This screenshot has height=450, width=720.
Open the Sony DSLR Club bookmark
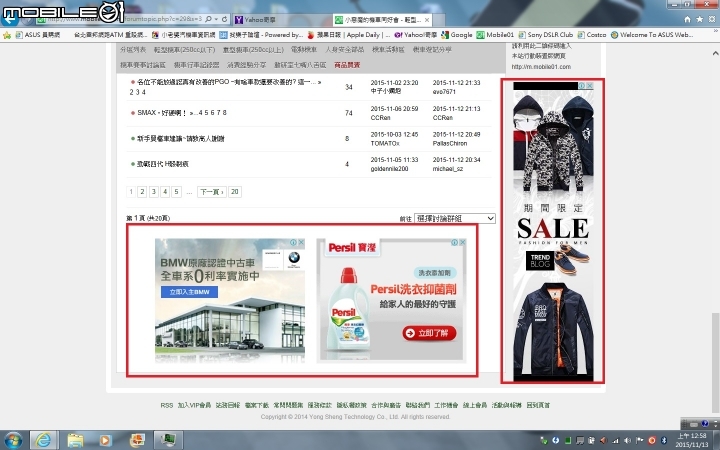point(546,35)
